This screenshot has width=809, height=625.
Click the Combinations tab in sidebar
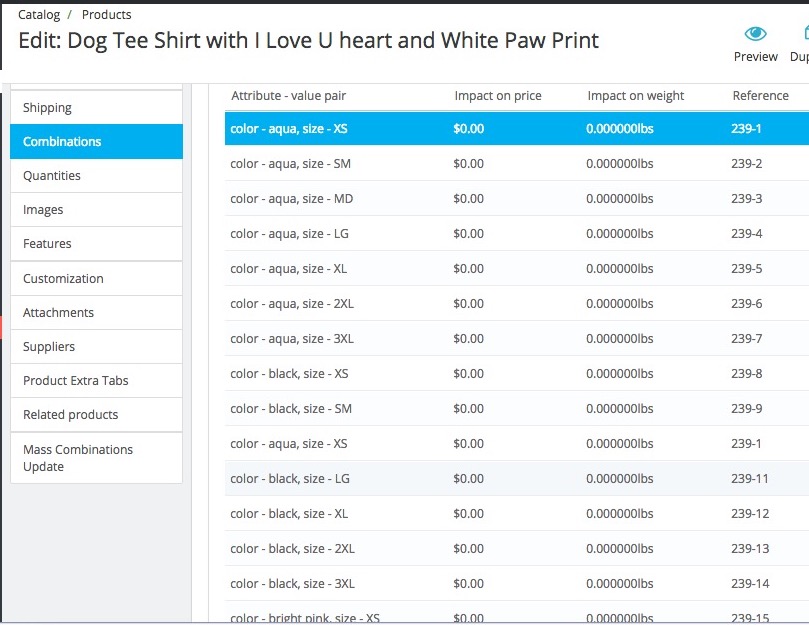point(60,141)
